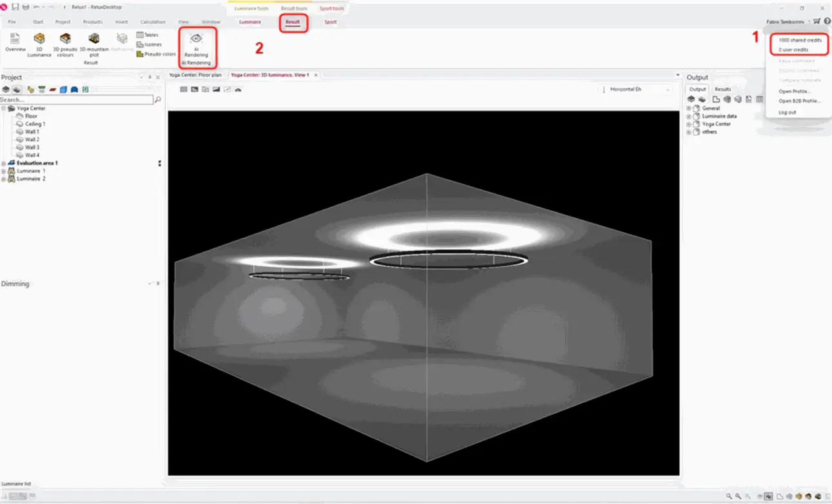
Task: Switch to the Calculation ribbon tab
Action: click(x=153, y=22)
